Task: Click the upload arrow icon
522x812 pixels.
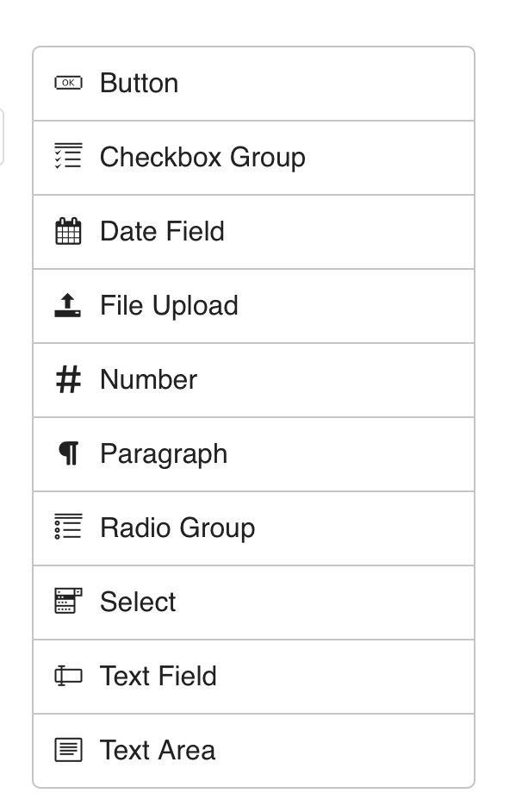Action: tap(68, 305)
